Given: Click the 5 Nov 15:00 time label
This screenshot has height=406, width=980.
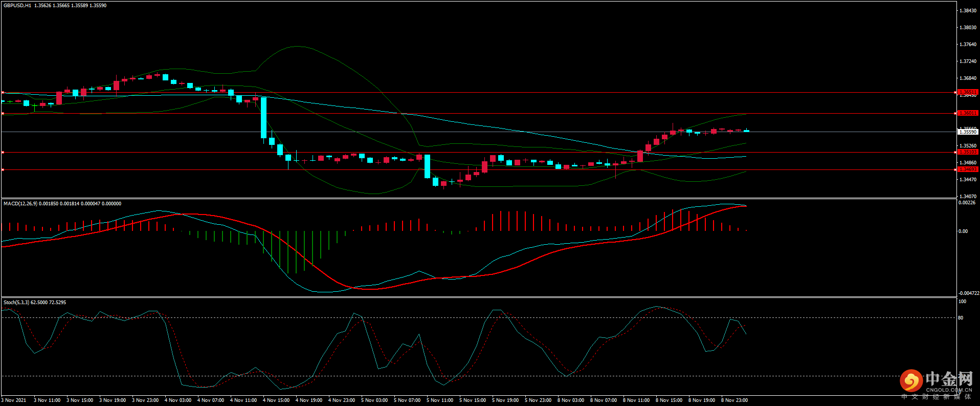Looking at the screenshot, I should click(x=473, y=400).
